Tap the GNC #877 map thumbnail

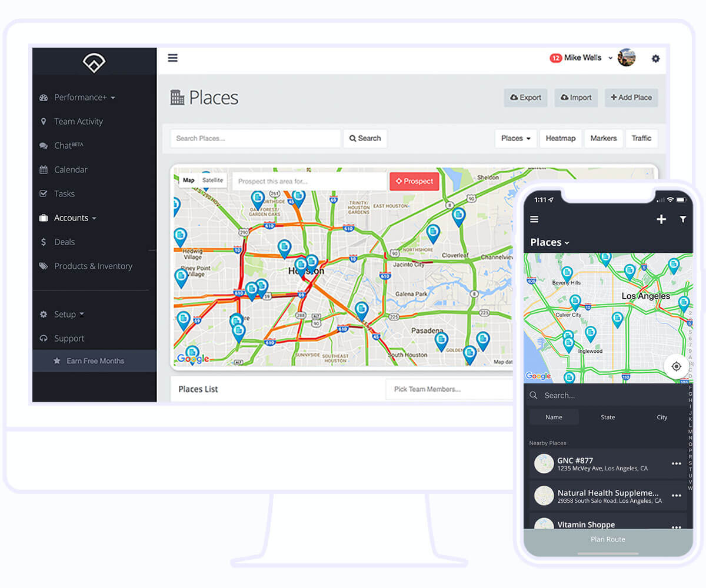pyautogui.click(x=544, y=464)
